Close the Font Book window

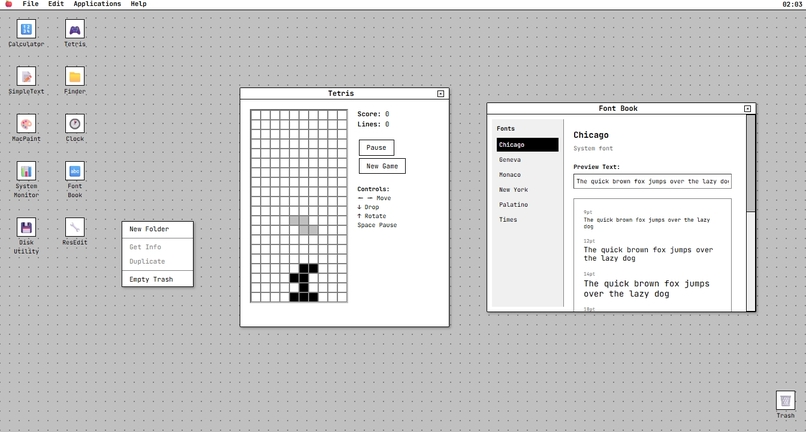click(x=747, y=109)
